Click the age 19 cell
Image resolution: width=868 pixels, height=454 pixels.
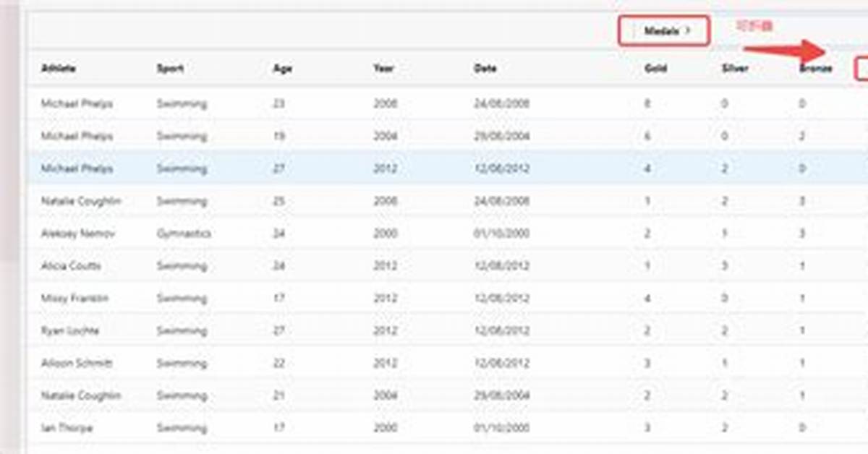point(278,136)
